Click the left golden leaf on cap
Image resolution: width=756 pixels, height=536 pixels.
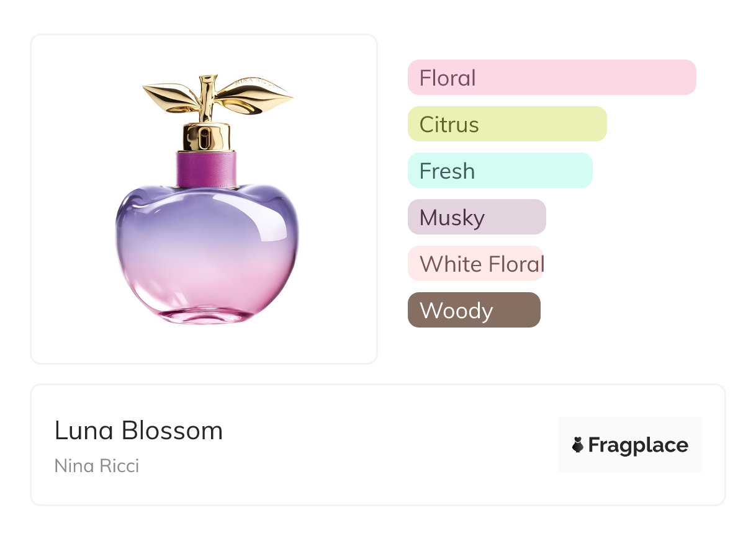[170, 97]
